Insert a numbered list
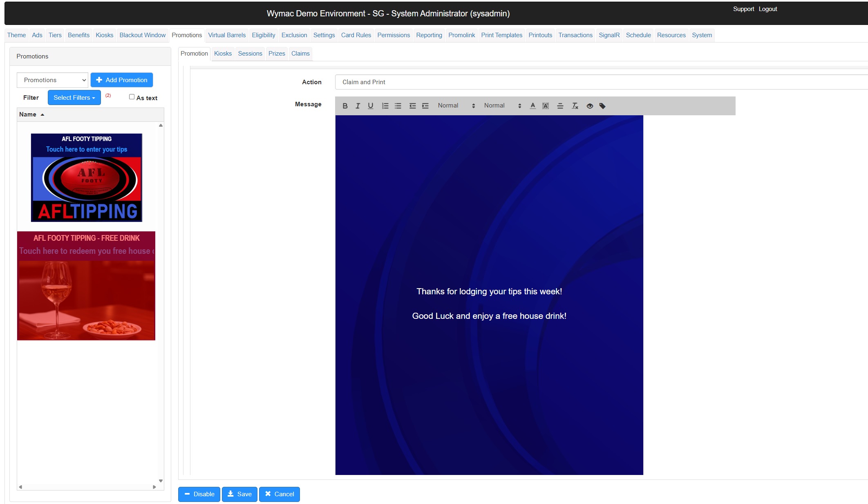The width and height of the screenshot is (868, 504). (385, 106)
